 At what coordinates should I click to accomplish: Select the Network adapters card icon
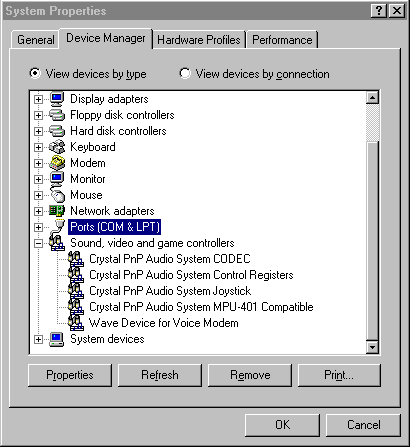pyautogui.click(x=57, y=211)
